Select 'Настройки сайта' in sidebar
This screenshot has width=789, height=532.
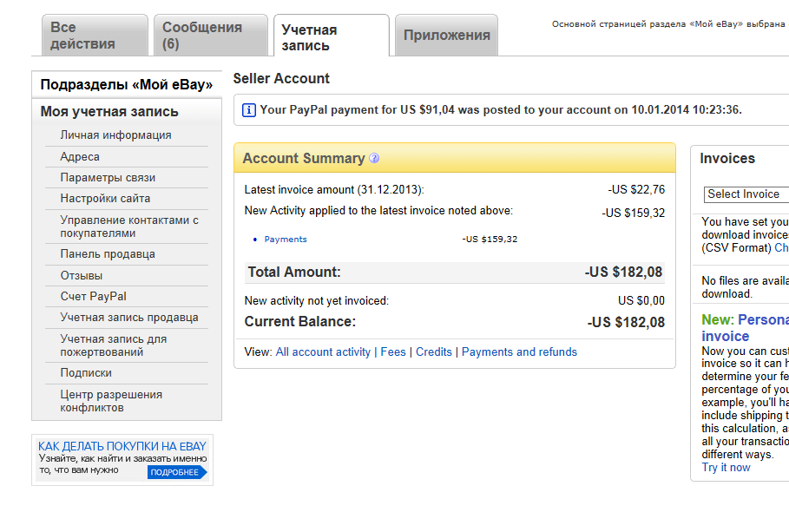(105, 198)
